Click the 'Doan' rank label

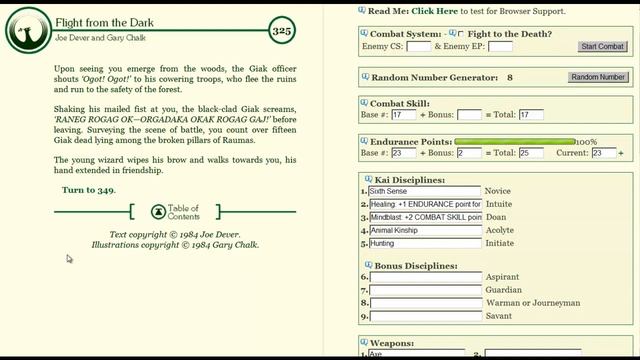click(496, 217)
